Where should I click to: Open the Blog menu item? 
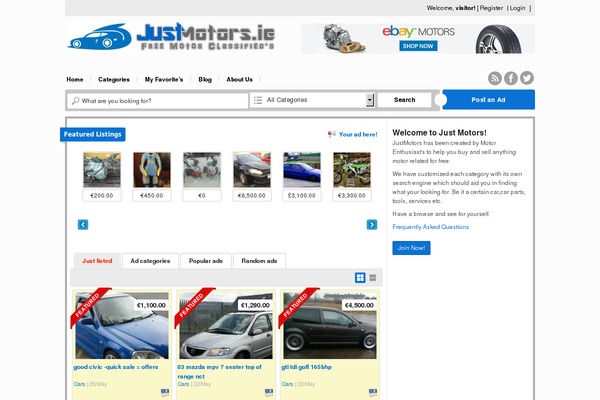point(205,79)
